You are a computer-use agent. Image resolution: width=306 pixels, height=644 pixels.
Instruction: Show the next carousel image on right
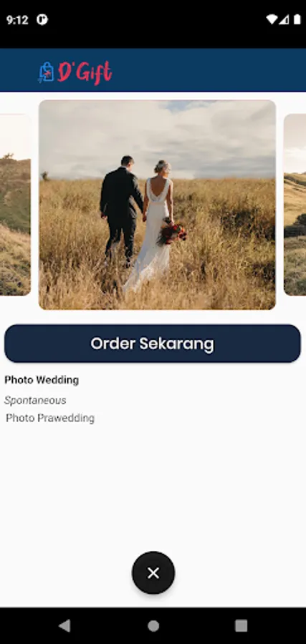point(295,205)
